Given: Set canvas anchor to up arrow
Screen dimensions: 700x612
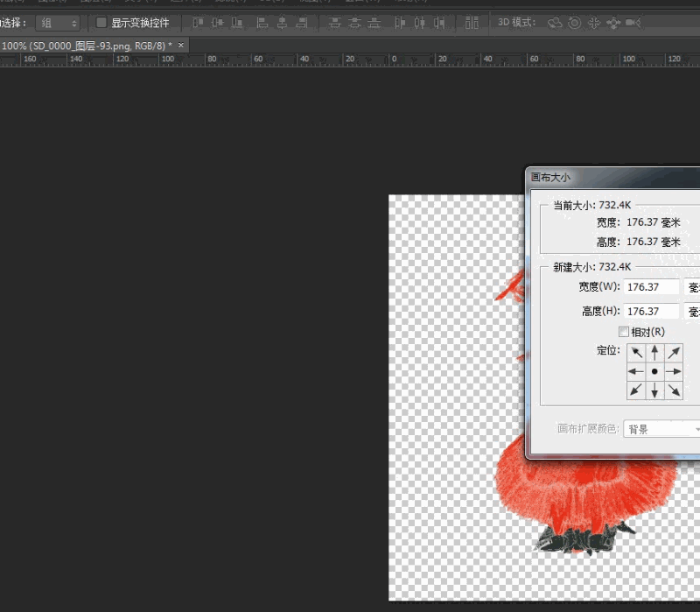Looking at the screenshot, I should pos(654,353).
